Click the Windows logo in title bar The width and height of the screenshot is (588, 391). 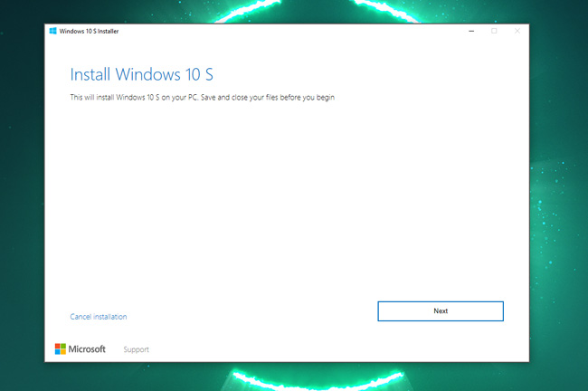coord(53,31)
